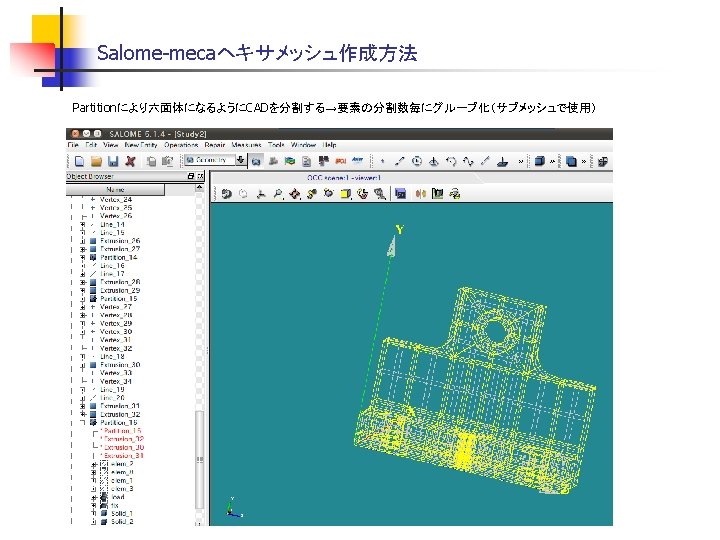Select Partition_14 in the object tree
Image resolution: width=720 pixels, height=540 pixels.
(x=118, y=258)
